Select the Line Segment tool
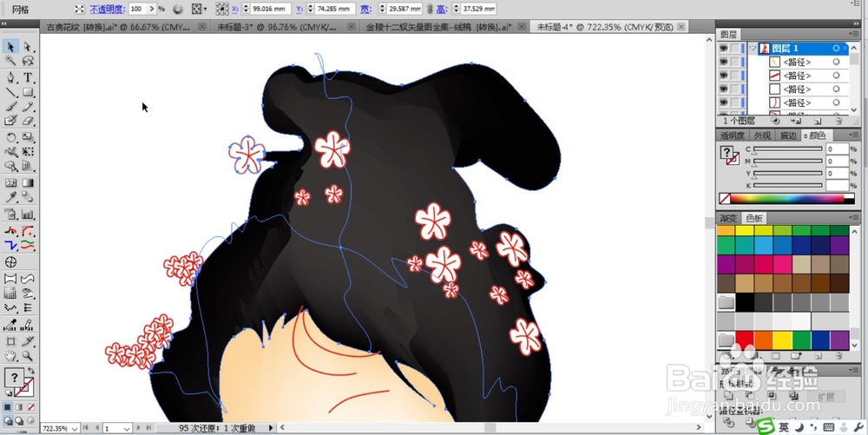Screen dimensions: 868x435 pos(10,92)
